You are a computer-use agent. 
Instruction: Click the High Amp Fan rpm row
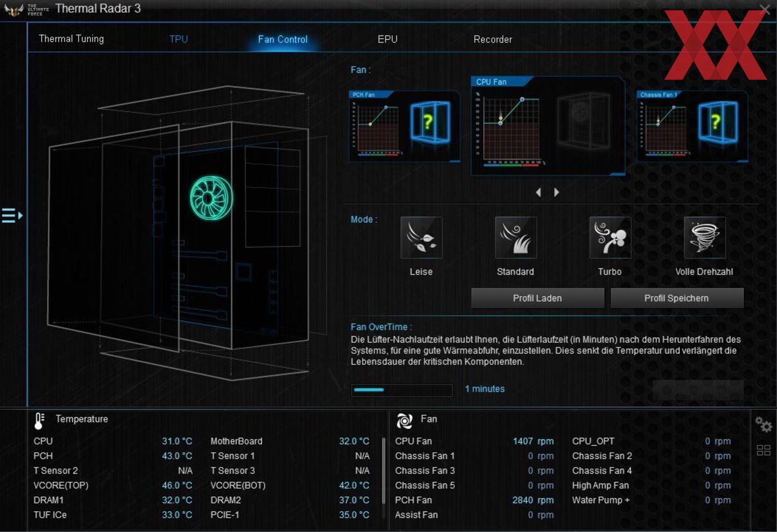(x=651, y=486)
